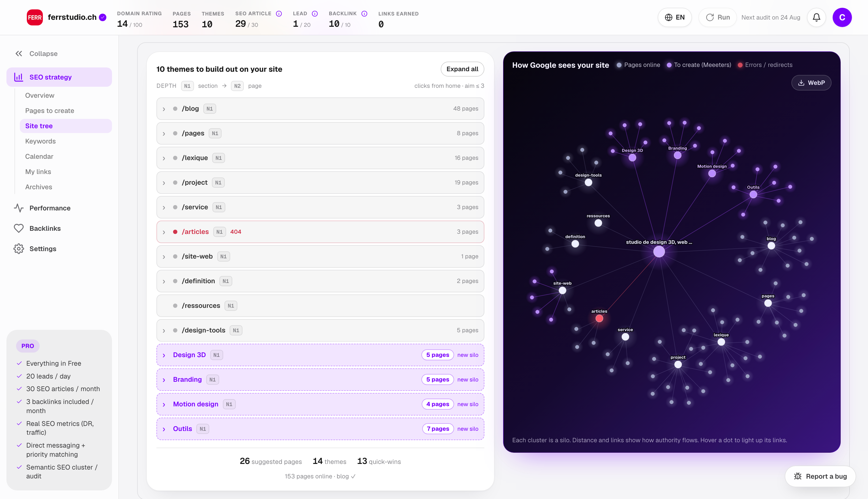Screen dimensions: 868x499
Task: Click the /ressources theme row
Action: 320,306
